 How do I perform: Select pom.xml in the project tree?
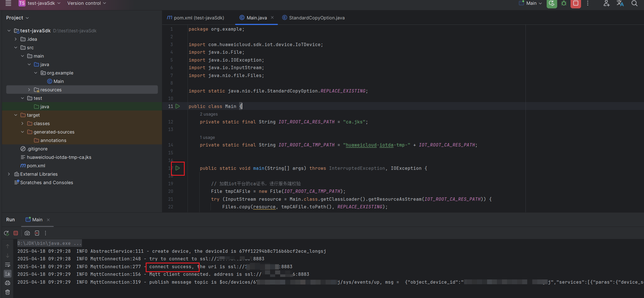tap(33, 166)
